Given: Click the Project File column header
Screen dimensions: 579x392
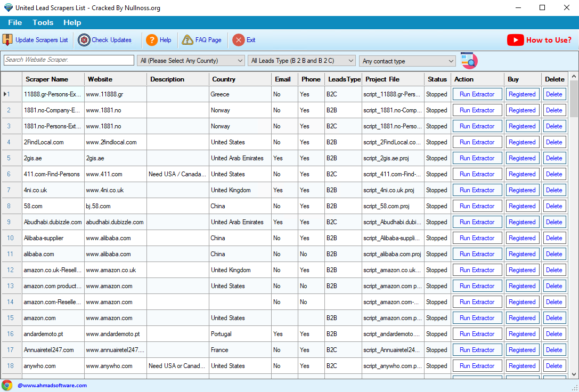Looking at the screenshot, I should pos(393,79).
